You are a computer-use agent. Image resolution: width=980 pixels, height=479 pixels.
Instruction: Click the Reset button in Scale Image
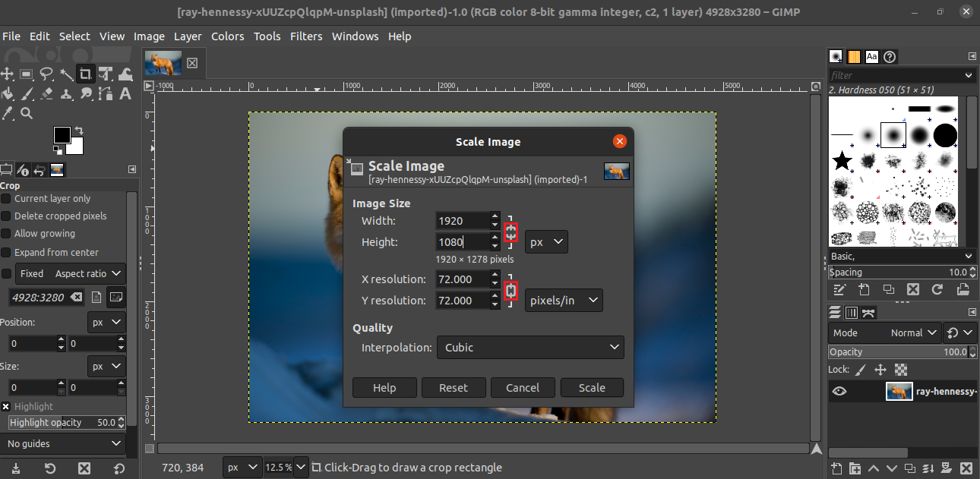[454, 387]
